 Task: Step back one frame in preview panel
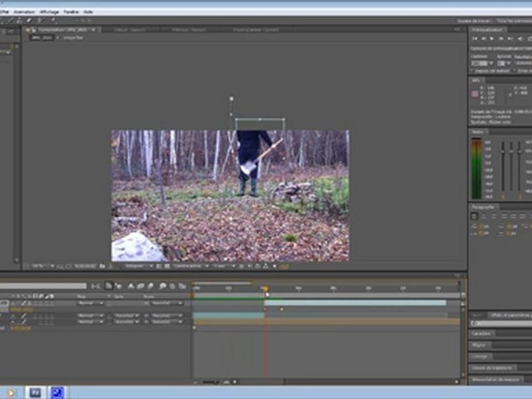pos(483,39)
